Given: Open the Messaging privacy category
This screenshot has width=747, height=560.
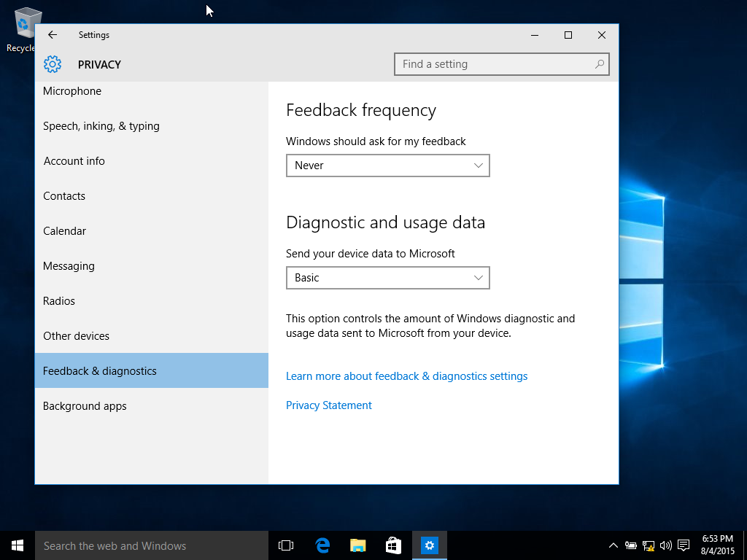Looking at the screenshot, I should 152,266.
